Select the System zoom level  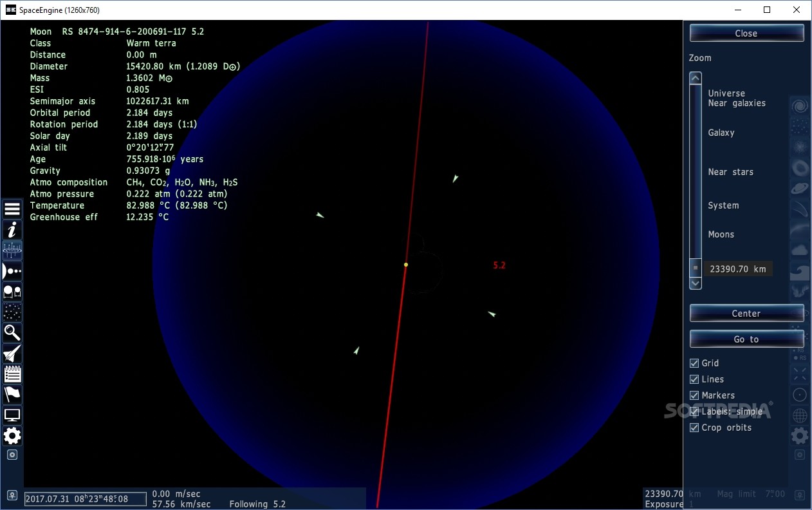coord(723,205)
